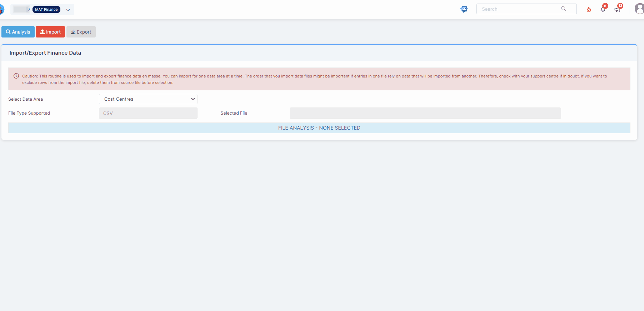The image size is (644, 311).
Task: Click the Select Data Area label
Action: coord(25,99)
